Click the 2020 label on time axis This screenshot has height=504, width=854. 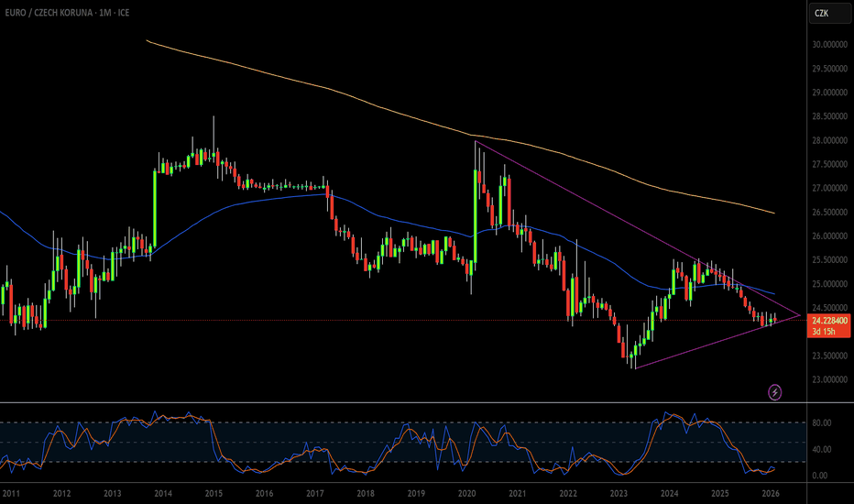(x=466, y=494)
